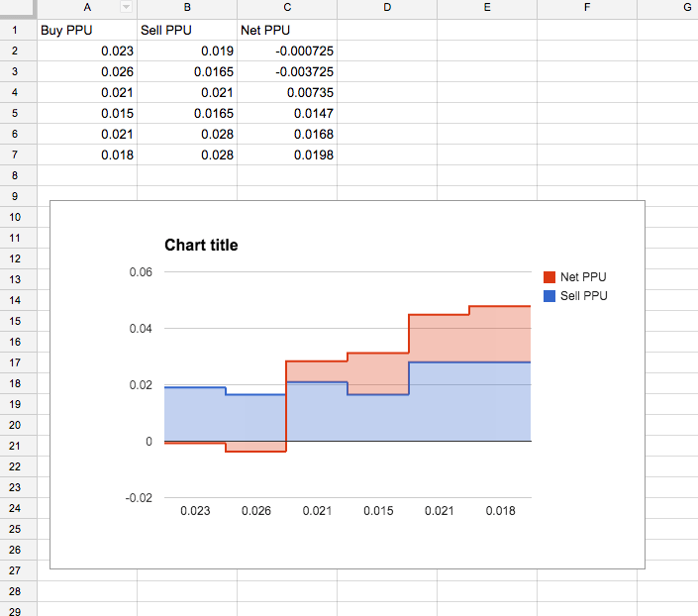698x616 pixels.
Task: Select cell containing -0.000725
Action: [x=287, y=51]
